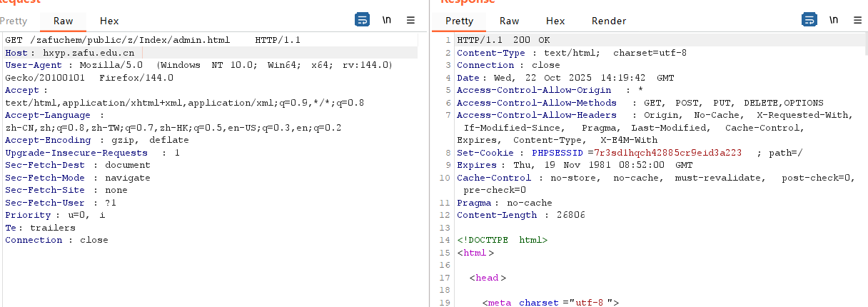Open the Response Hex view tab
This screenshot has width=868, height=307.
point(555,21)
